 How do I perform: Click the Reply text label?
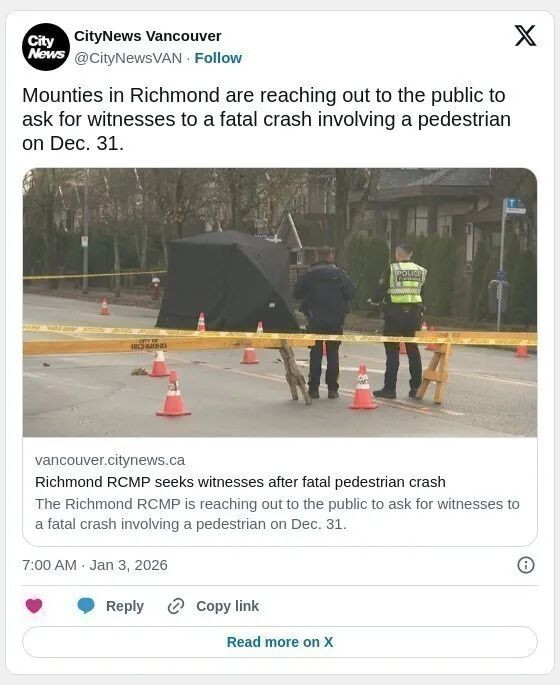point(124,606)
